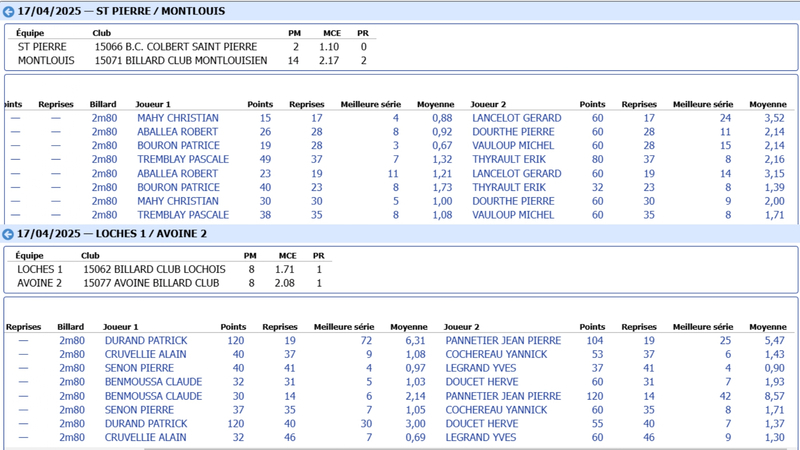
Task: Open COCHEREAU YANNICK in the row with average 1,43
Action: pos(496,354)
